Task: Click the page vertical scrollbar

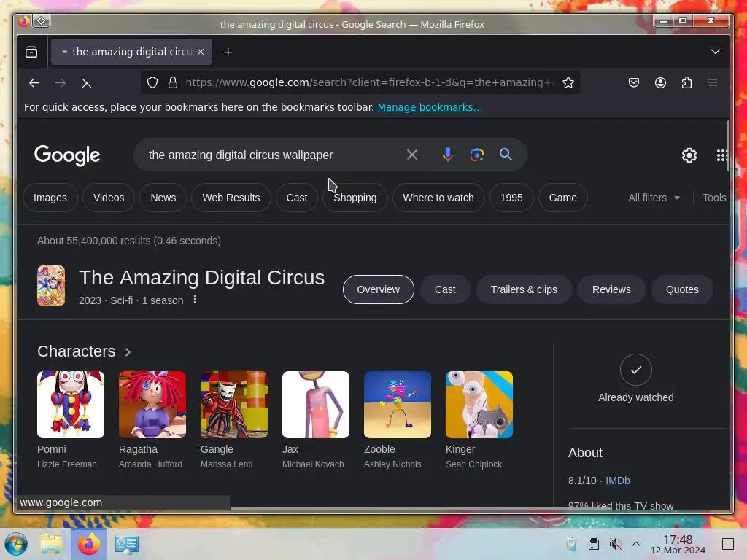Action: [x=728, y=146]
